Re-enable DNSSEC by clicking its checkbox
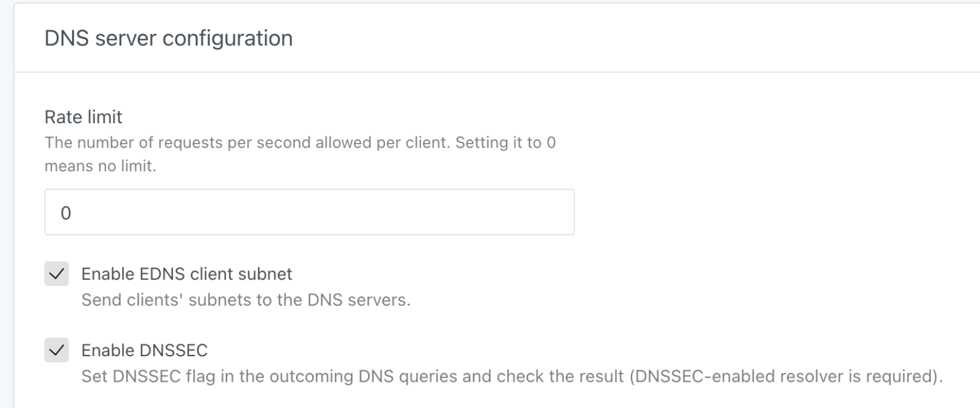Image resolution: width=980 pixels, height=408 pixels. 57,350
